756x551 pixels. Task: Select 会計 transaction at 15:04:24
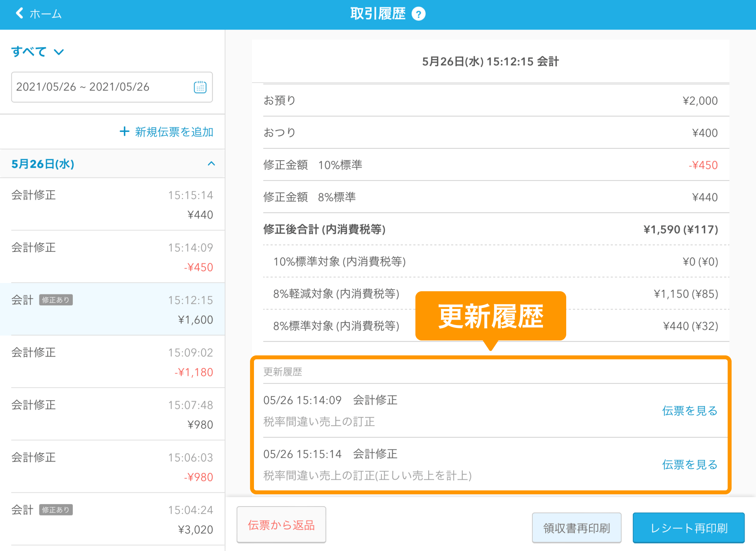point(112,519)
